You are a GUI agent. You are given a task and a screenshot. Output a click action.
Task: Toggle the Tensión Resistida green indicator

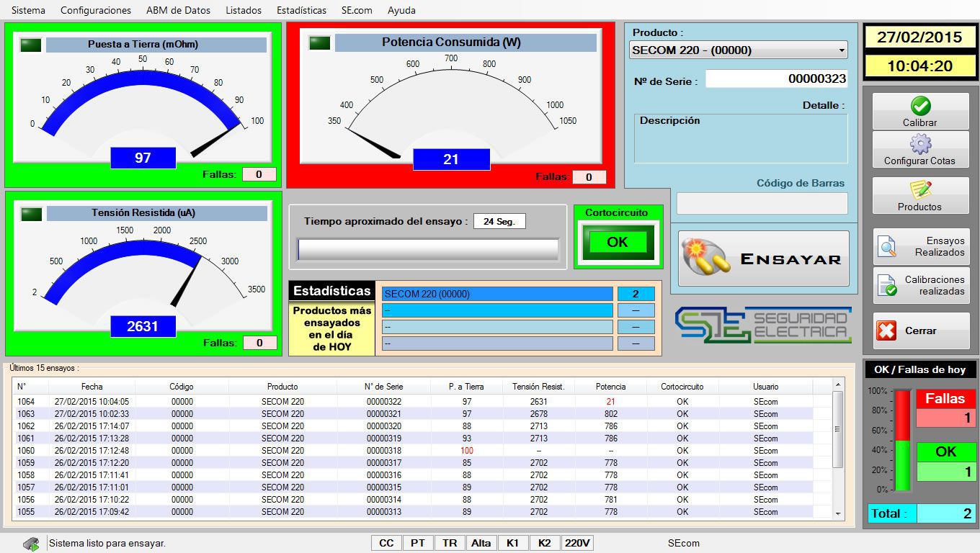(31, 214)
